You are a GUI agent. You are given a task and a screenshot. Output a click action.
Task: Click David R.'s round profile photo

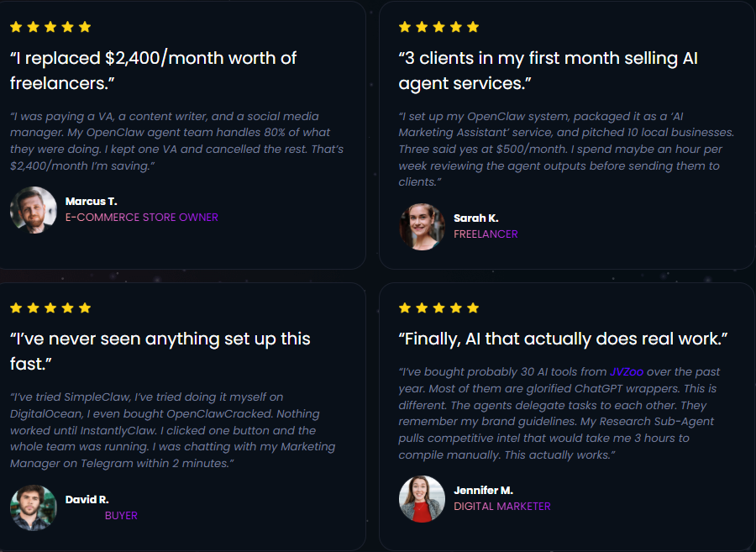[34, 507]
